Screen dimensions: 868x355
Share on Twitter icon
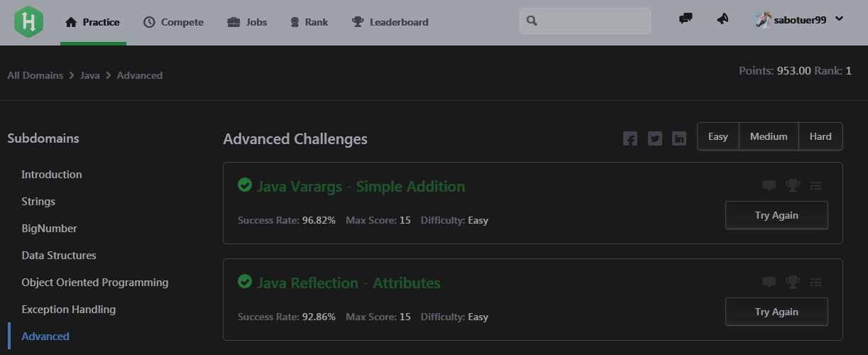click(655, 138)
